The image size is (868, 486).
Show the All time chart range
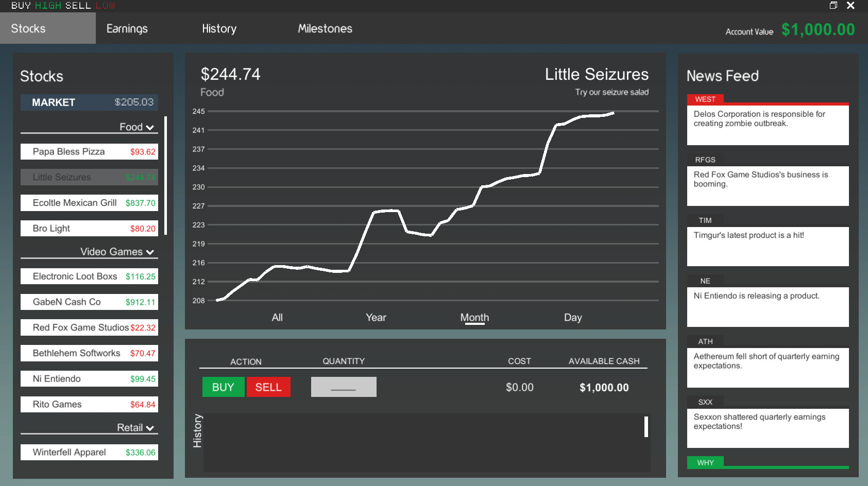click(x=277, y=318)
